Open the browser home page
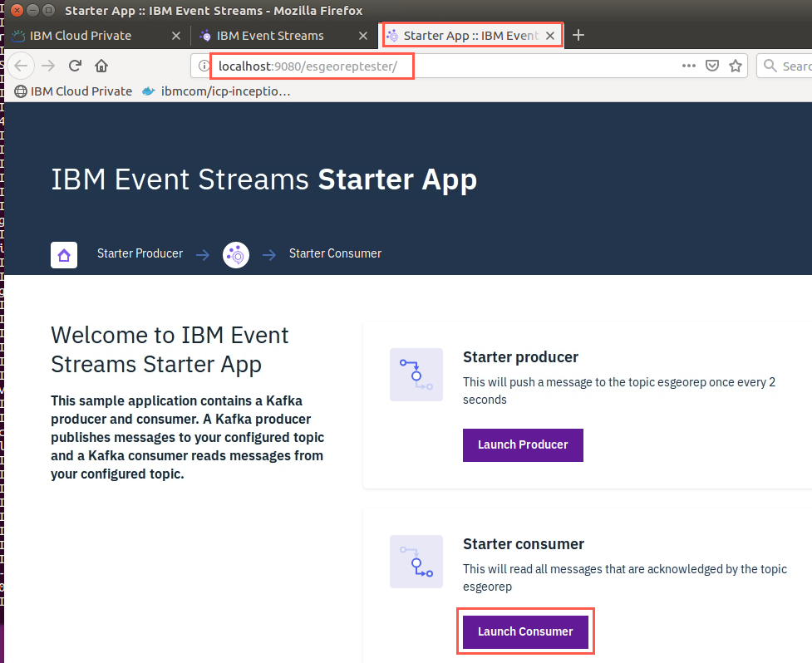Image resolution: width=812 pixels, height=663 pixels. click(101, 66)
